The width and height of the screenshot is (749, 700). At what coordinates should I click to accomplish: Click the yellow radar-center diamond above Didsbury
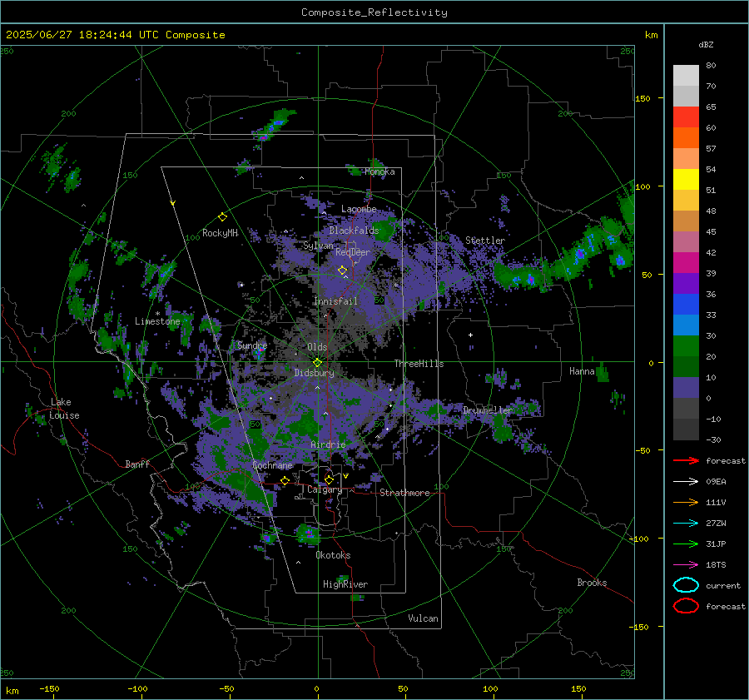coord(317,362)
